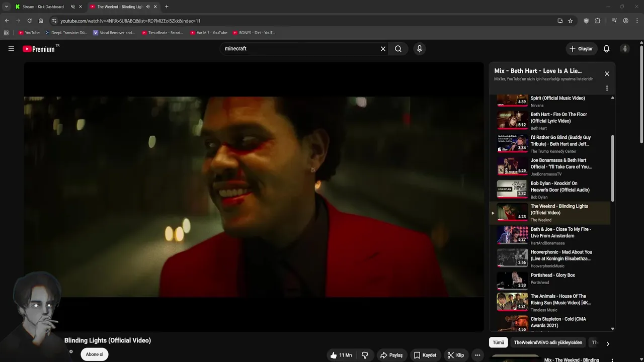This screenshot has width=644, height=362.
Task: Bookmark this page with star icon
Action: coord(570,21)
